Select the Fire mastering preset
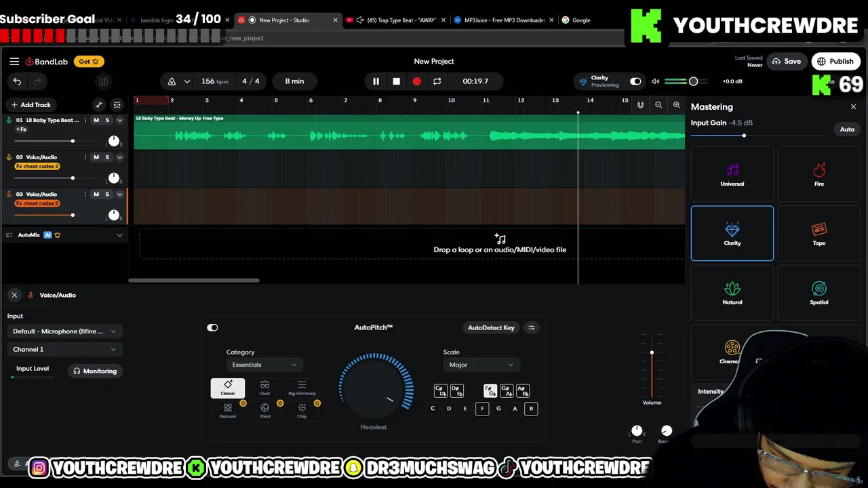Image resolution: width=868 pixels, height=488 pixels. coord(819,175)
